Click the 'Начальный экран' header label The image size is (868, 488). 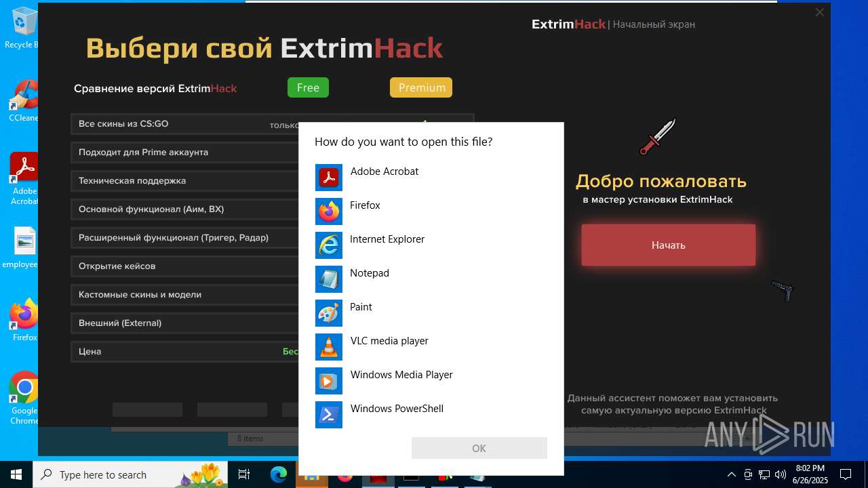point(654,24)
